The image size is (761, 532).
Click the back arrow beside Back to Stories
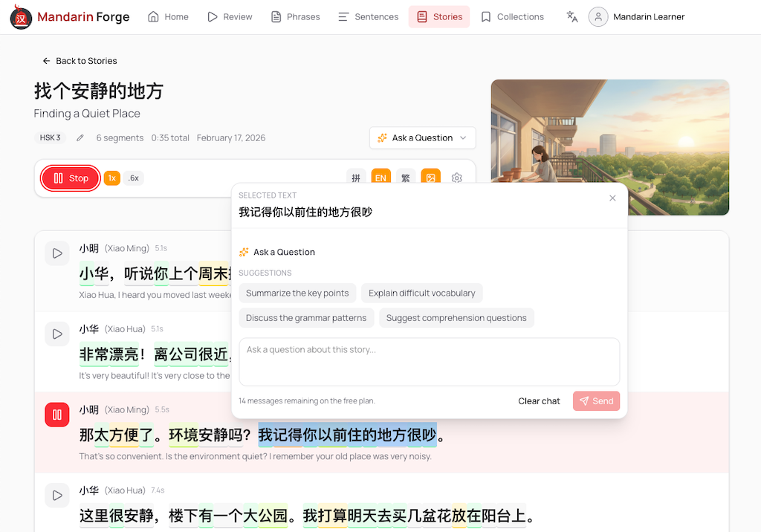point(47,61)
